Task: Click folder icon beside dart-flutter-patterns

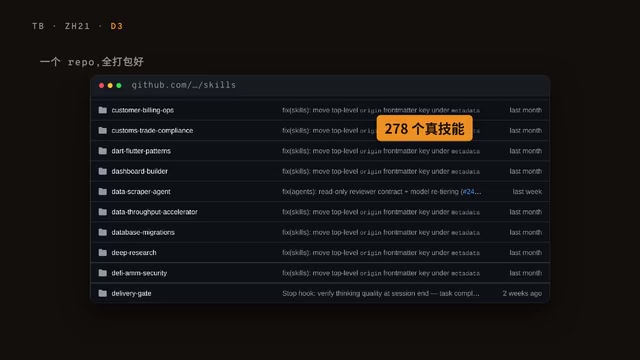Action: pyautogui.click(x=102, y=151)
